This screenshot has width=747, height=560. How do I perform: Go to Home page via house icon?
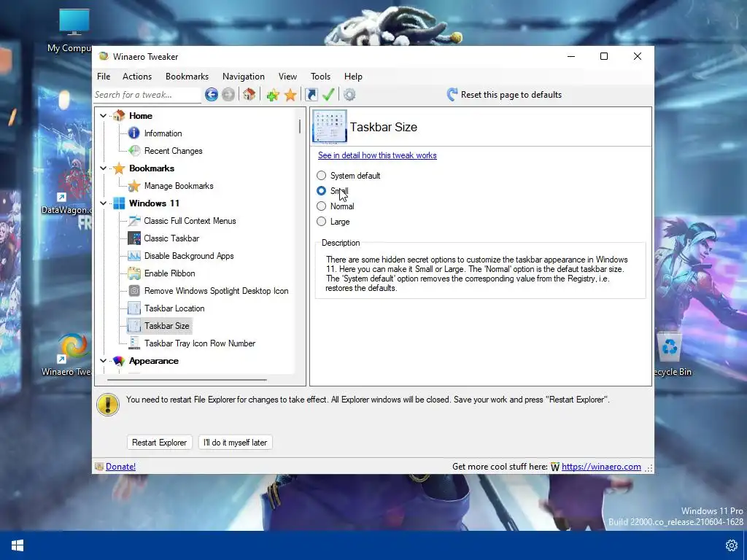point(249,95)
